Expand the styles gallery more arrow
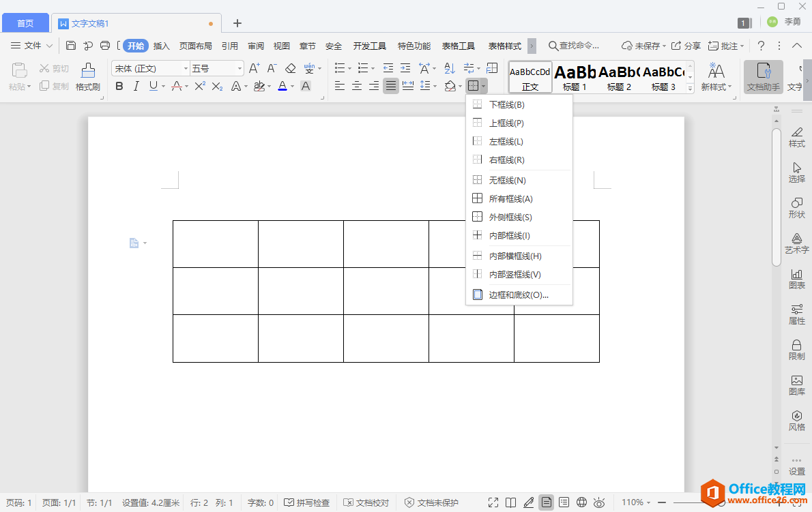 click(x=690, y=89)
